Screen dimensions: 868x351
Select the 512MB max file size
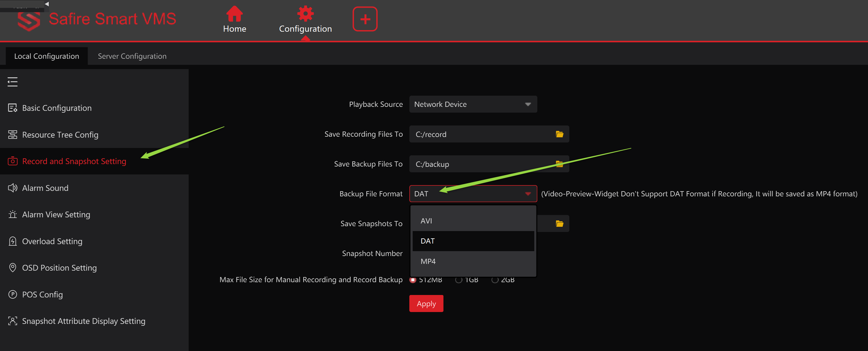pos(413,280)
